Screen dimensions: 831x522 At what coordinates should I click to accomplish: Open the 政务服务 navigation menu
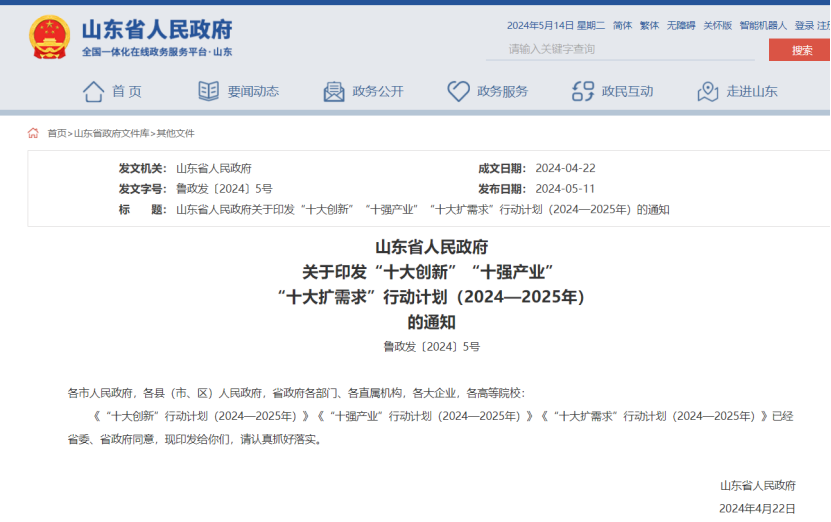502,92
